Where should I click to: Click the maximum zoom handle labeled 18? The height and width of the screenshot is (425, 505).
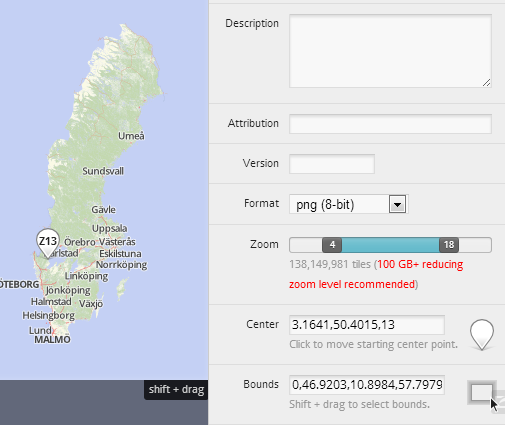tap(449, 245)
